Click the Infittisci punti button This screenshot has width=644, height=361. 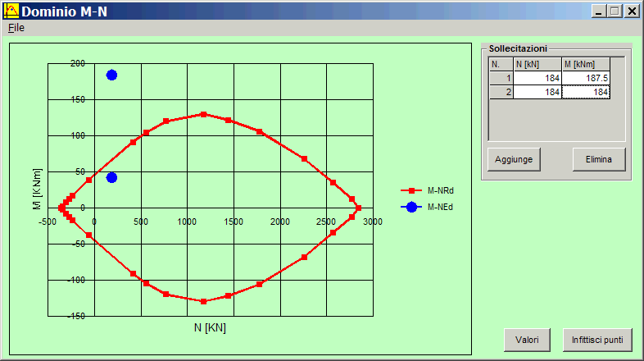click(597, 340)
